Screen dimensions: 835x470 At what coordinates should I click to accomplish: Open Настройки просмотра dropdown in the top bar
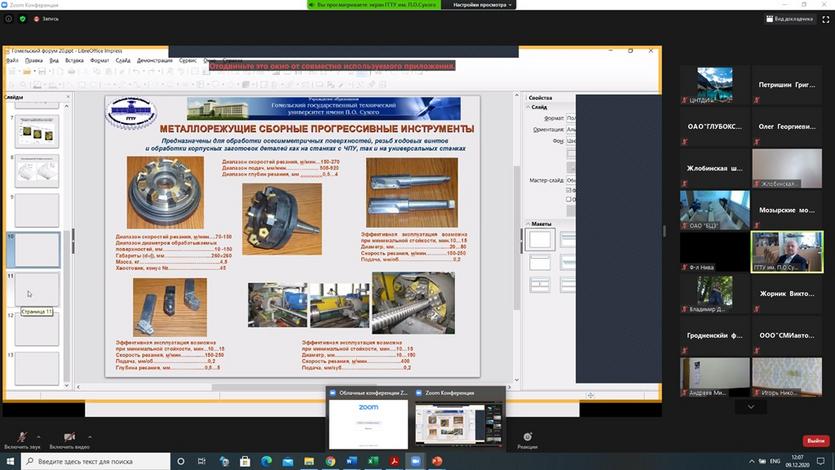[482, 5]
